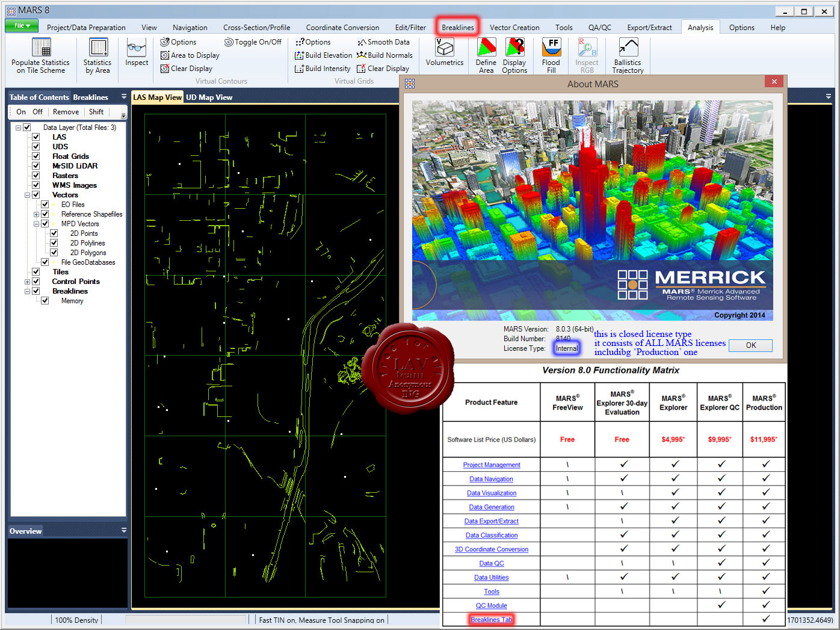The image size is (840, 630).
Task: Open the Project Management link
Action: [x=492, y=465]
